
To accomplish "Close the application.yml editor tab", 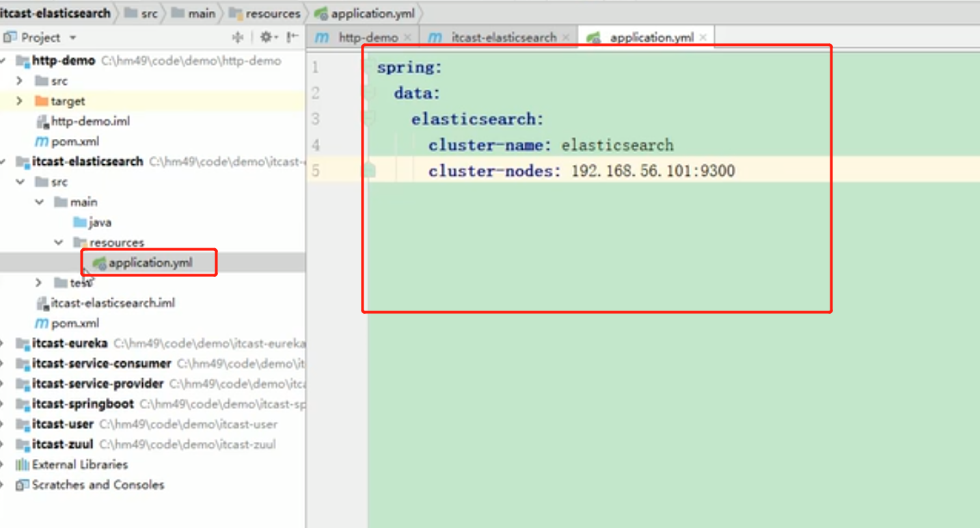I will coord(704,38).
